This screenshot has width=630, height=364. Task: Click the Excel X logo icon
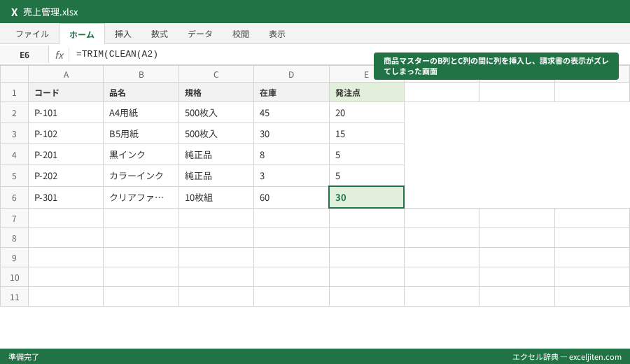[x=15, y=12]
